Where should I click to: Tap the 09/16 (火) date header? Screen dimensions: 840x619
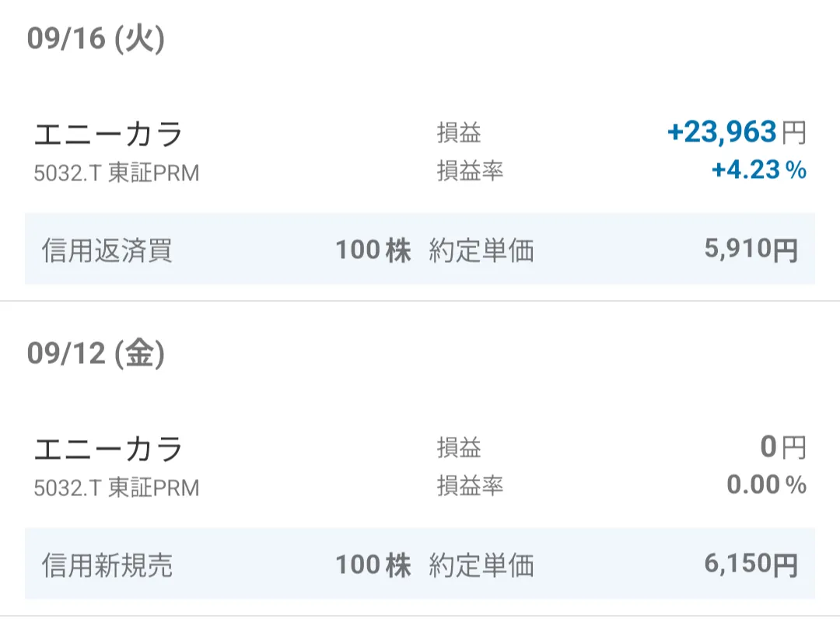(x=96, y=39)
